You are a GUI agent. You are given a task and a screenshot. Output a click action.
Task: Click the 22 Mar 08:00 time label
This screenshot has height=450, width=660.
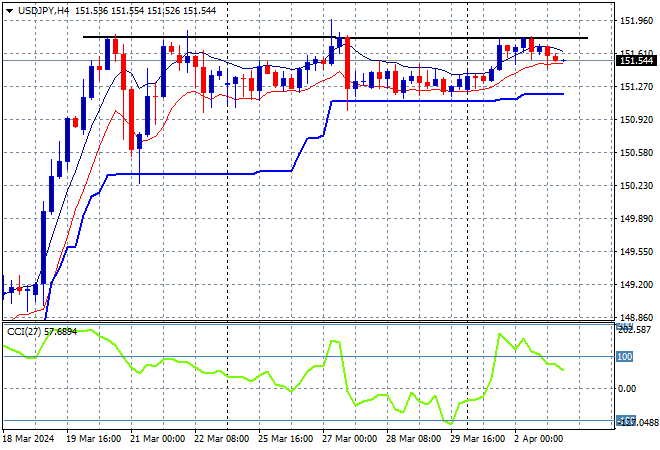[221, 439]
